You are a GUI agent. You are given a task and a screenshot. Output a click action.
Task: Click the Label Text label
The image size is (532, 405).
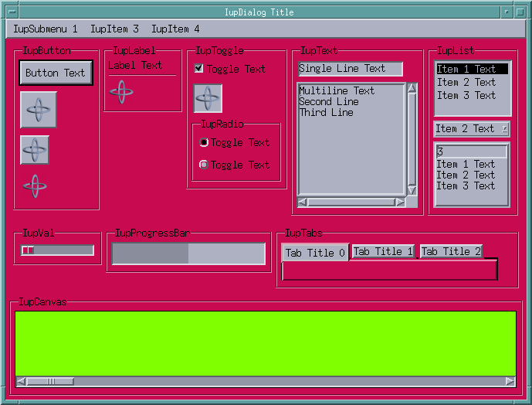135,65
